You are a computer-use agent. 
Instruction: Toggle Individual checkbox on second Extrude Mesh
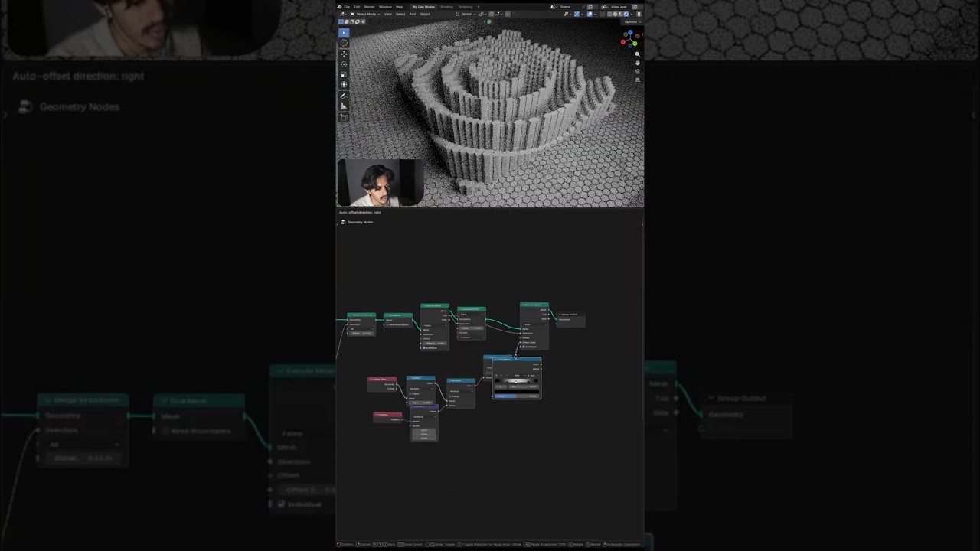coord(523,347)
